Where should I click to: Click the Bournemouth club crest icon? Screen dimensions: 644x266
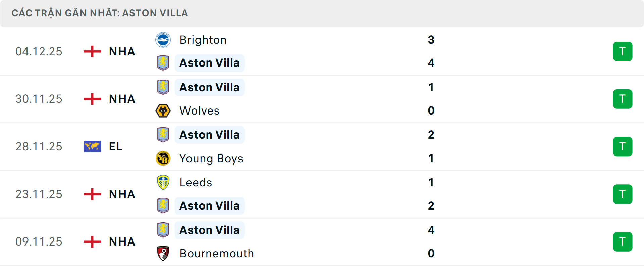(x=163, y=253)
